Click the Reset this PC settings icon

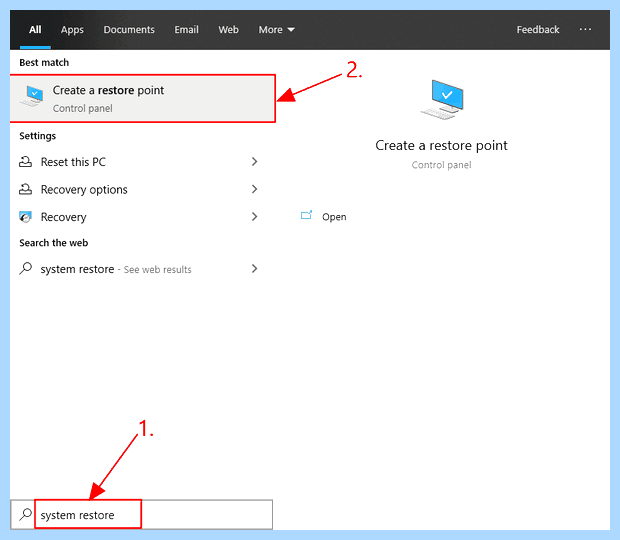26,162
